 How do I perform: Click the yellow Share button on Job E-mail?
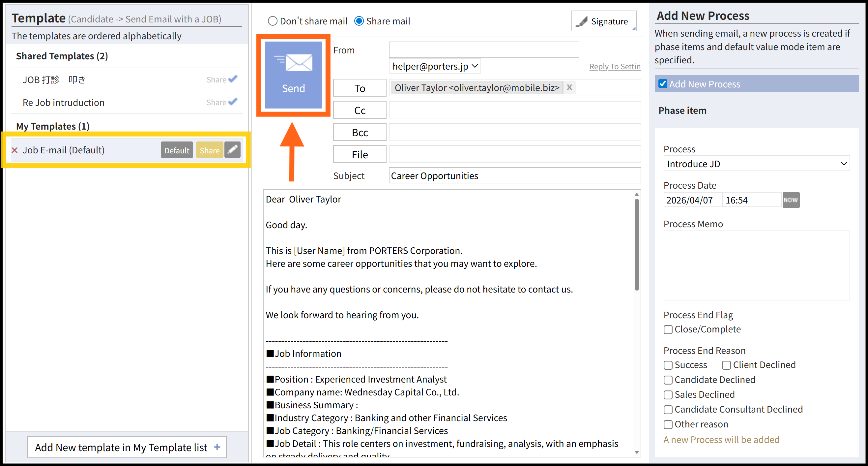coord(209,150)
